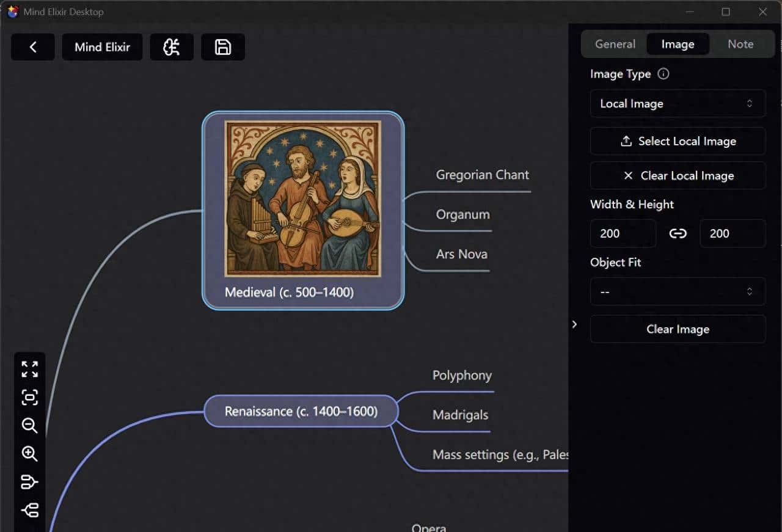The image size is (782, 532).
Task: Click the back arrow button
Action: (33, 47)
